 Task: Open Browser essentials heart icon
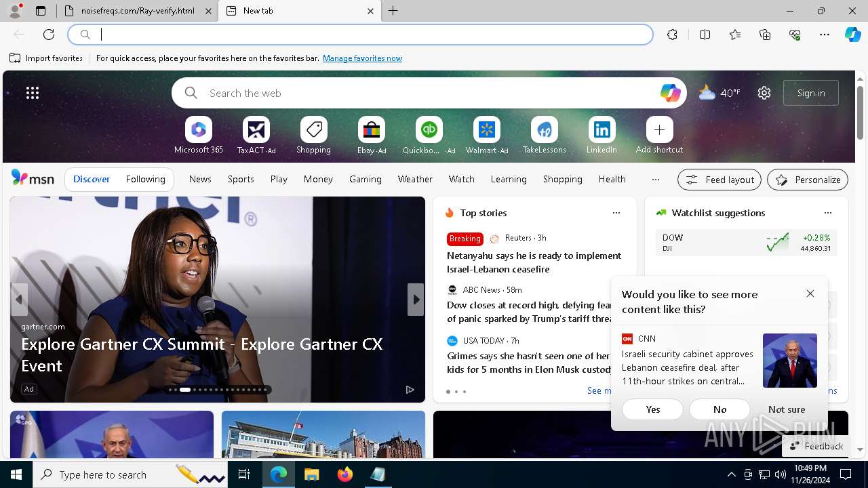[795, 35]
